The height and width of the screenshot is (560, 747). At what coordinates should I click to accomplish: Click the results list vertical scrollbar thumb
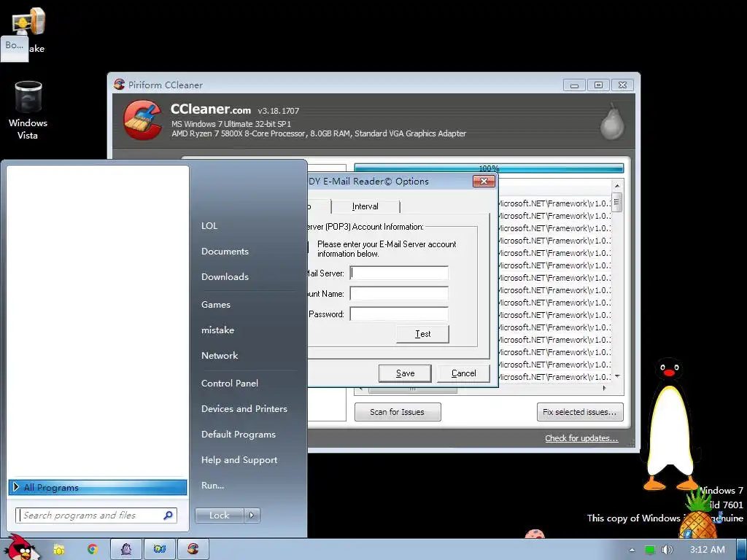click(x=617, y=202)
